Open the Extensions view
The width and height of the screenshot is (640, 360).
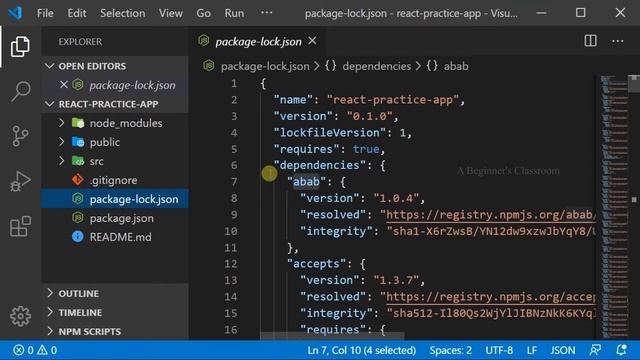click(20, 226)
